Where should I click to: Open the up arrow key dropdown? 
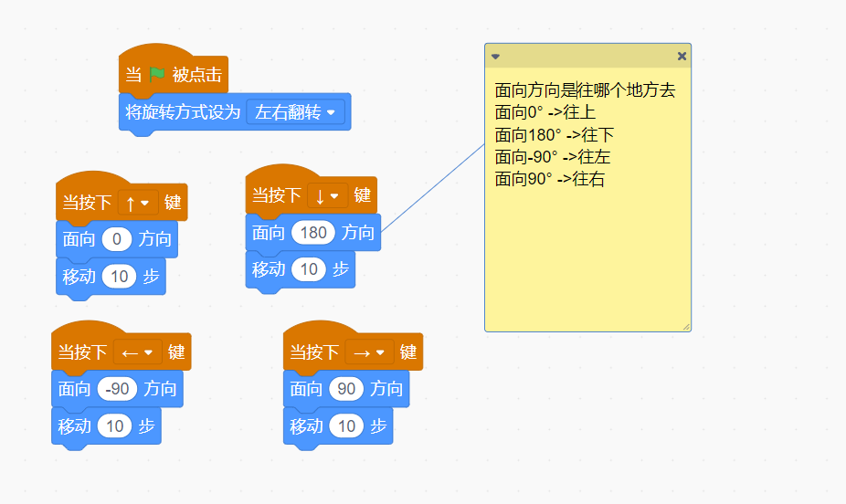pos(138,203)
